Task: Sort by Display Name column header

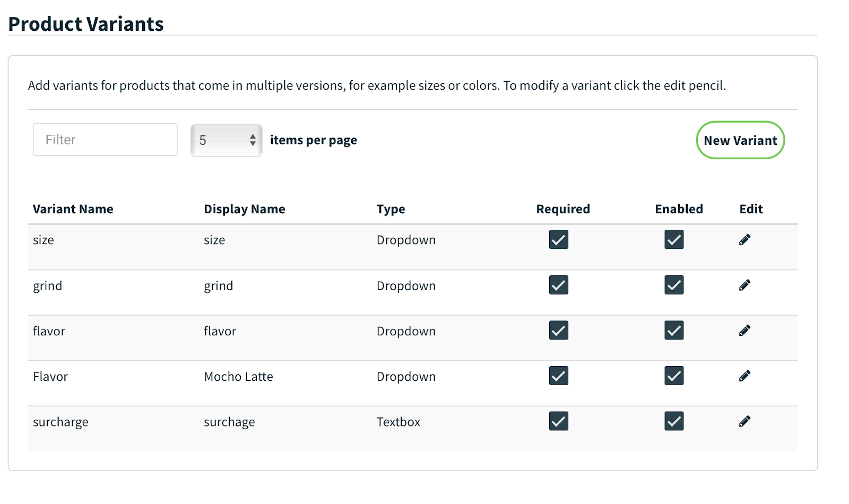Action: (x=245, y=209)
